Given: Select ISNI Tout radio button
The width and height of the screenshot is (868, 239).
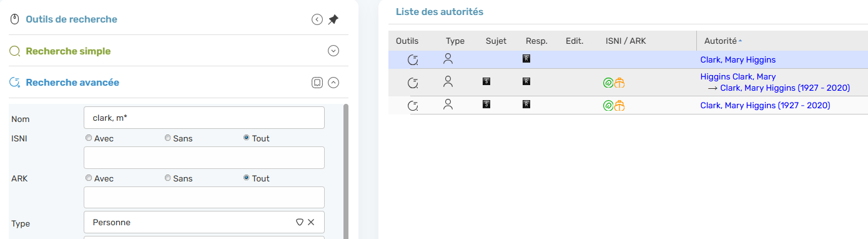Looking at the screenshot, I should pos(247,138).
